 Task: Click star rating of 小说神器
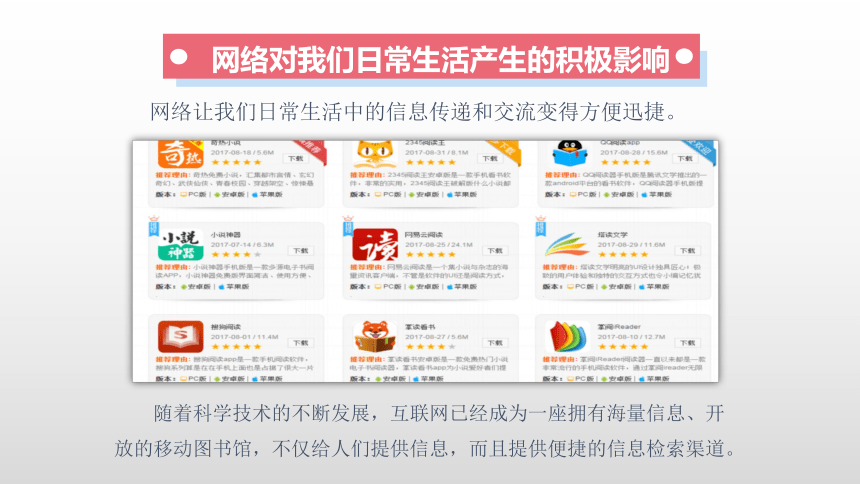(236, 255)
